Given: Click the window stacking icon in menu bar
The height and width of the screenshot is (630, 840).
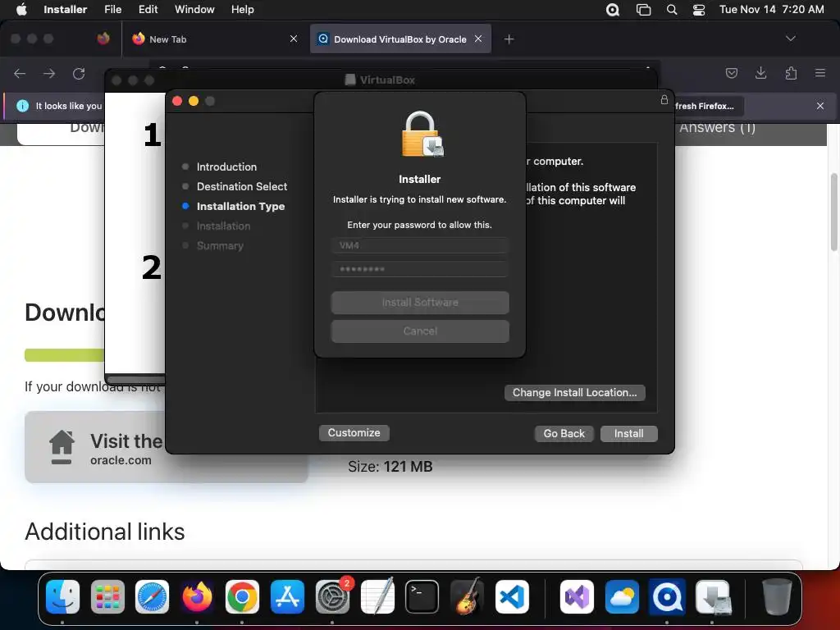Looking at the screenshot, I should (x=643, y=9).
